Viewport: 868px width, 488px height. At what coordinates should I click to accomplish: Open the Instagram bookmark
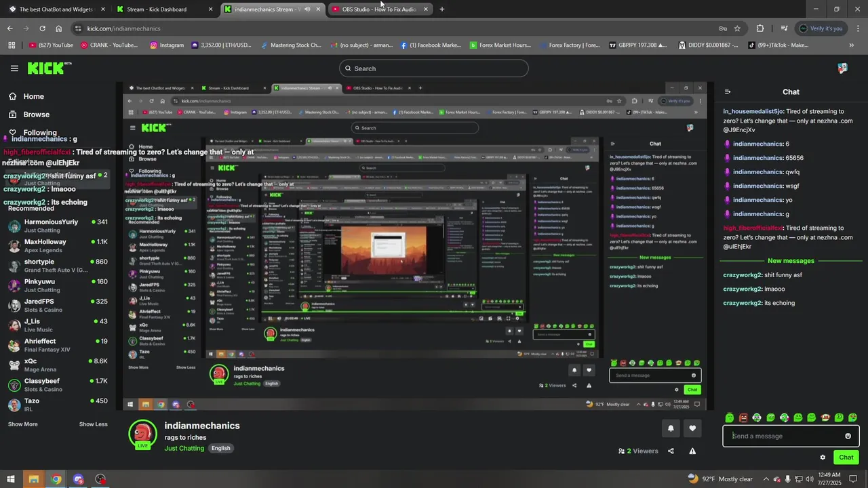pos(167,45)
